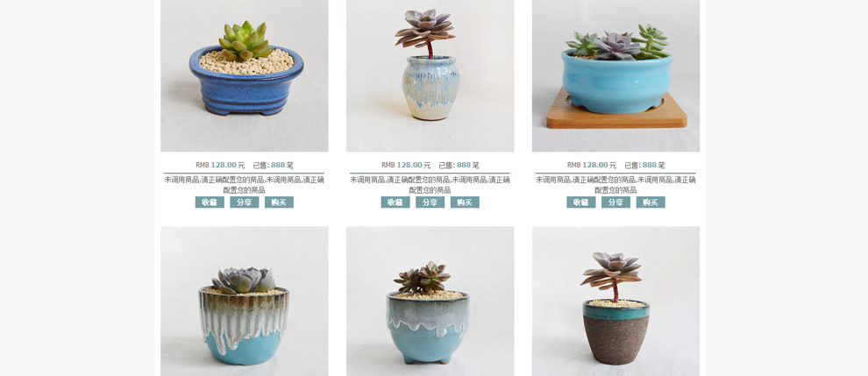Click 收藏 under the light blue bowl
This screenshot has height=376, width=868.
(x=580, y=202)
